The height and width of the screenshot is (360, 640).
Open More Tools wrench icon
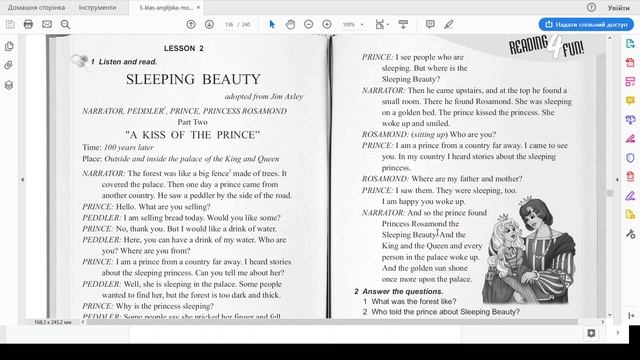(630, 234)
